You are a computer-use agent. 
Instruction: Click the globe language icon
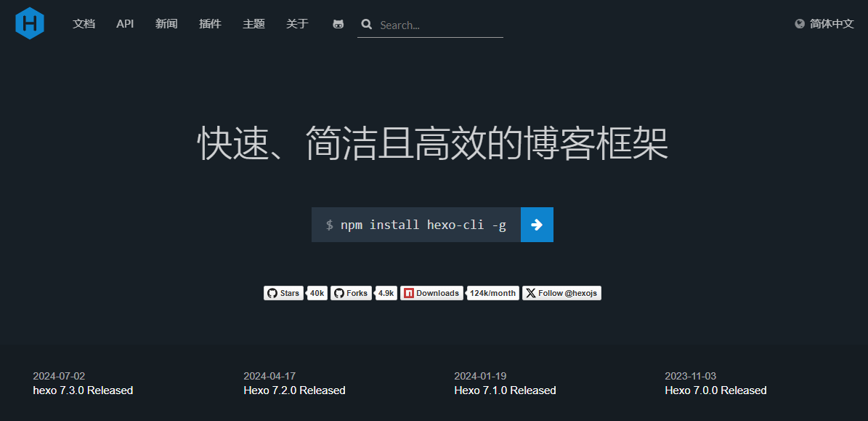(800, 24)
